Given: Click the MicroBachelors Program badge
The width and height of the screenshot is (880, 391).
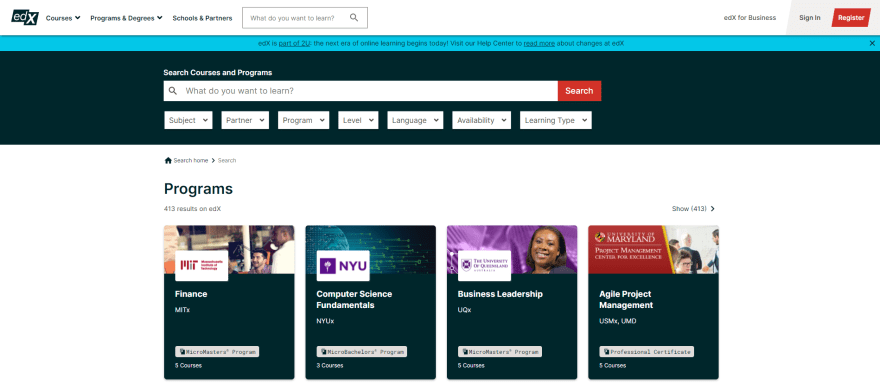Looking at the screenshot, I should pyautogui.click(x=361, y=352).
